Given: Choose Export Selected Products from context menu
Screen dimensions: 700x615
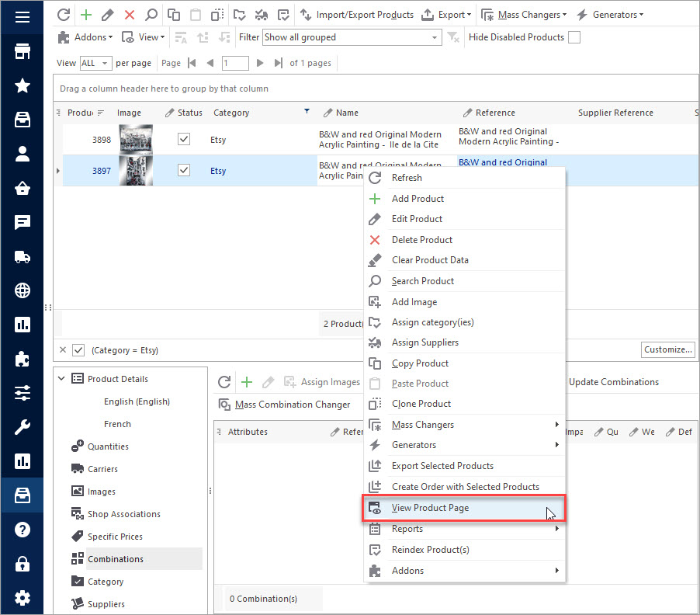Looking at the screenshot, I should pos(464,466).
